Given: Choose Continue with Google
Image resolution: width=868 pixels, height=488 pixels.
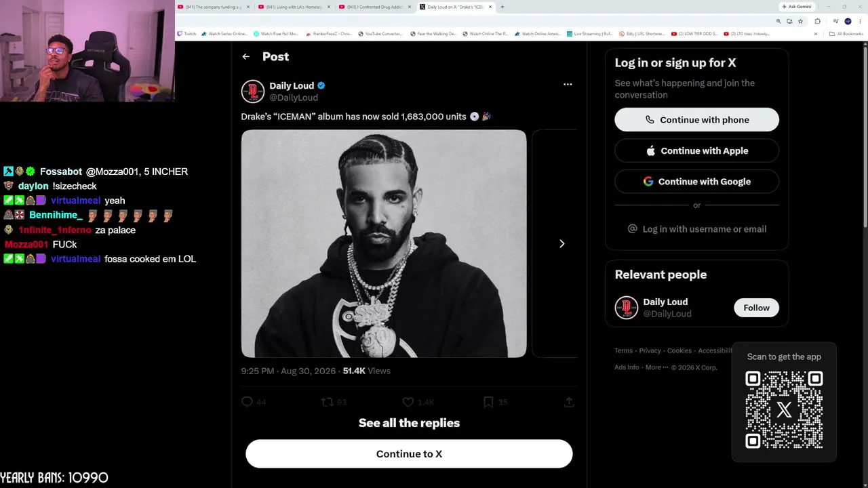Looking at the screenshot, I should [696, 182].
